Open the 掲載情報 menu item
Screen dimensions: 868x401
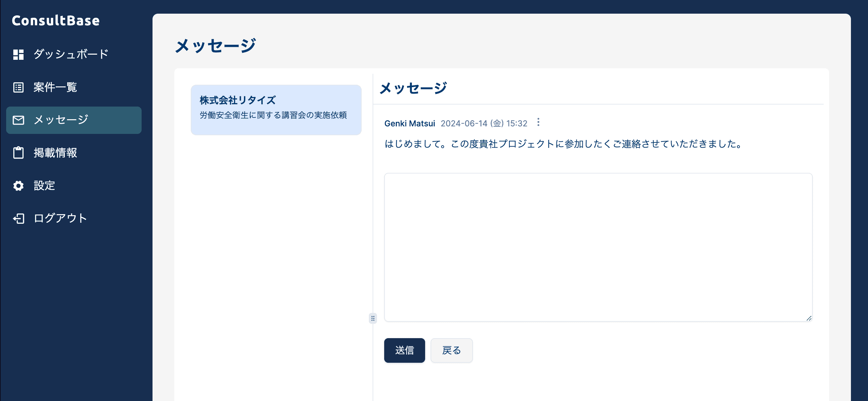(55, 153)
